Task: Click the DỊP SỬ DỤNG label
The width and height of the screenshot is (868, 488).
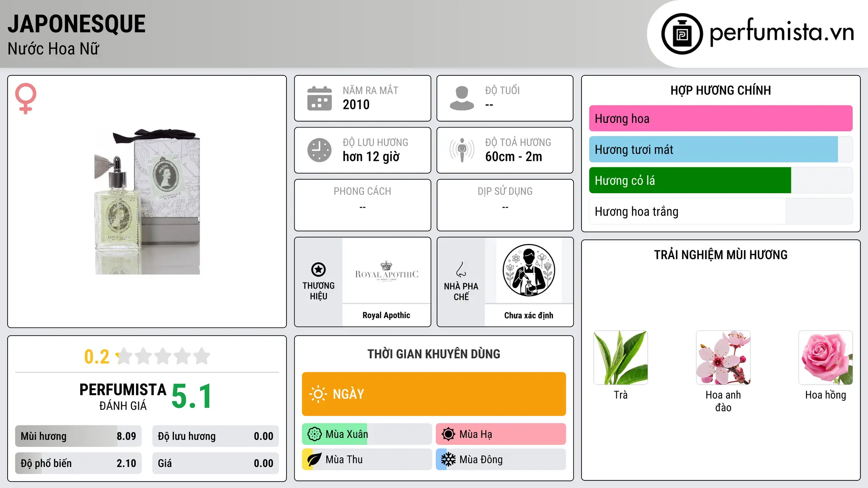Action: coord(505,191)
